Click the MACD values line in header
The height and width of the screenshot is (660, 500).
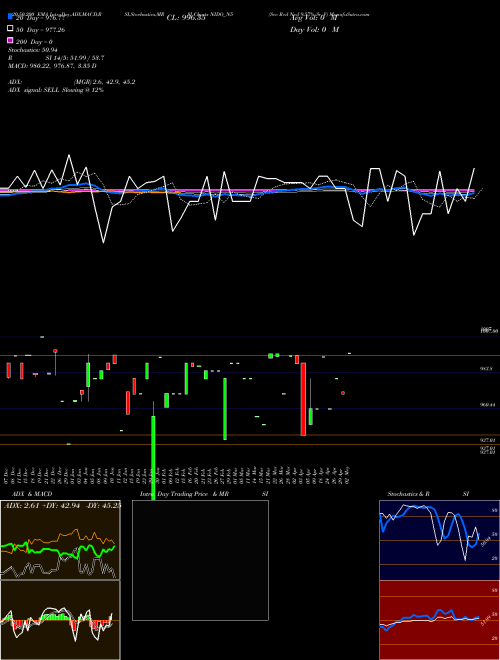click(52, 66)
